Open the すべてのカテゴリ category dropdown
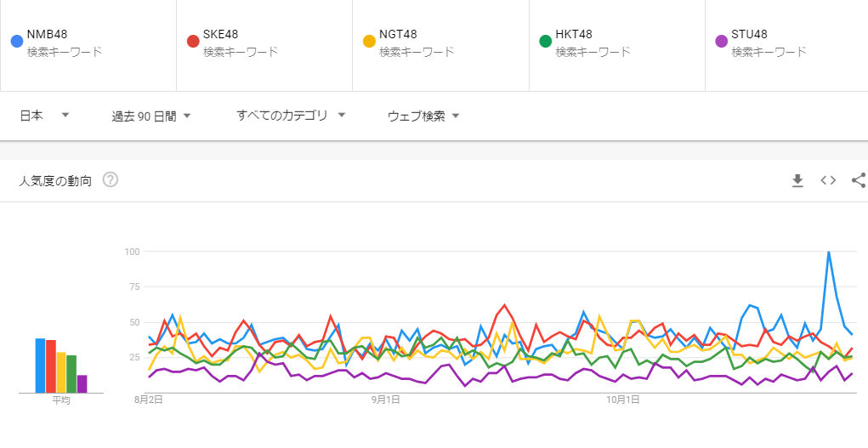 click(x=291, y=116)
